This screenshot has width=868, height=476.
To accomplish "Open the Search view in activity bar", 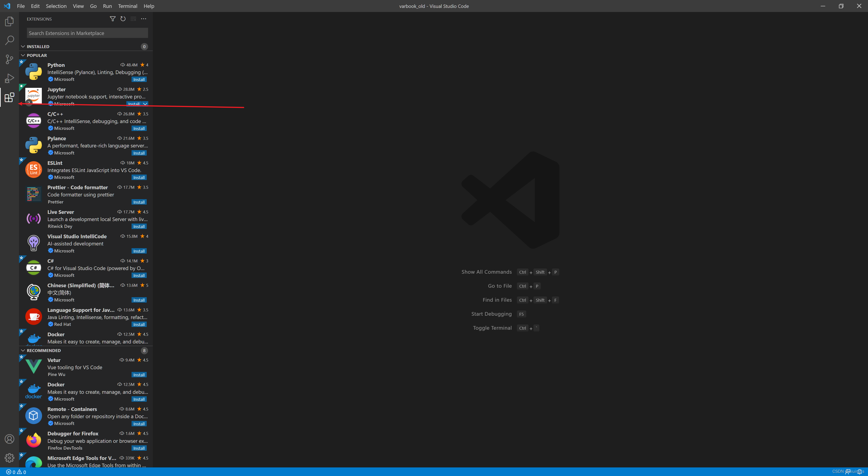I will [x=9, y=40].
